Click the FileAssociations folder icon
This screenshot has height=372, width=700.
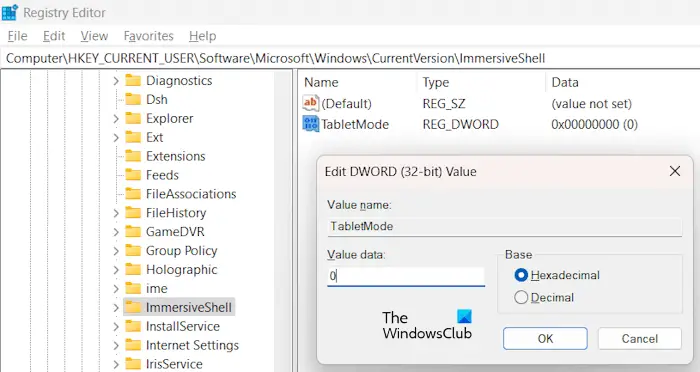tap(133, 194)
